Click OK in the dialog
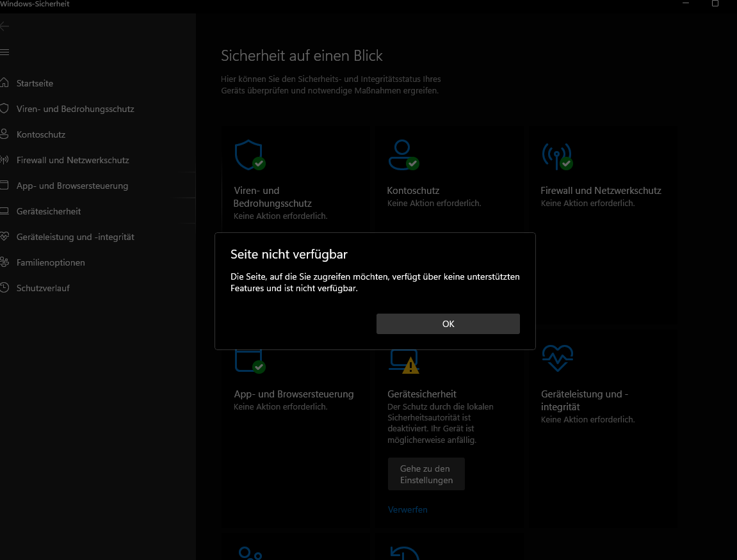Viewport: 737px width, 560px height. click(x=448, y=324)
